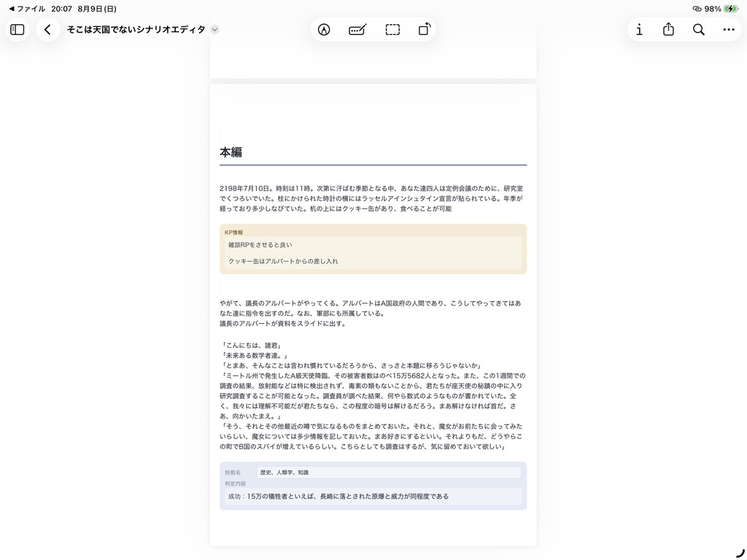Viewport: 747px width, 560px height.
Task: Tap the dialogue line 「こんにちは、諸君」
Action: pyautogui.click(x=252, y=345)
